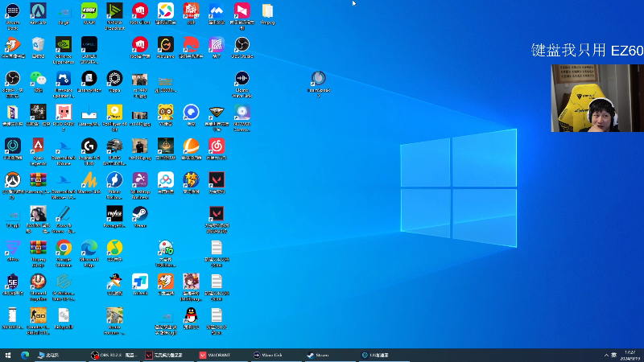Viewport: 644px width, 362px height.
Task: Launch PlayStation Firmware updater shortcut
Action: 64,84
